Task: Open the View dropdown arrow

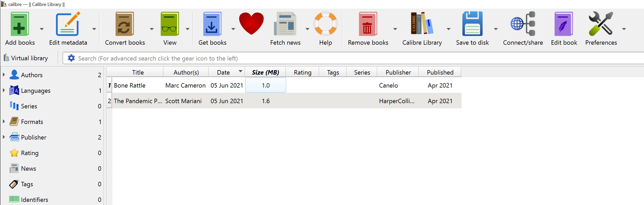Action: [188, 29]
